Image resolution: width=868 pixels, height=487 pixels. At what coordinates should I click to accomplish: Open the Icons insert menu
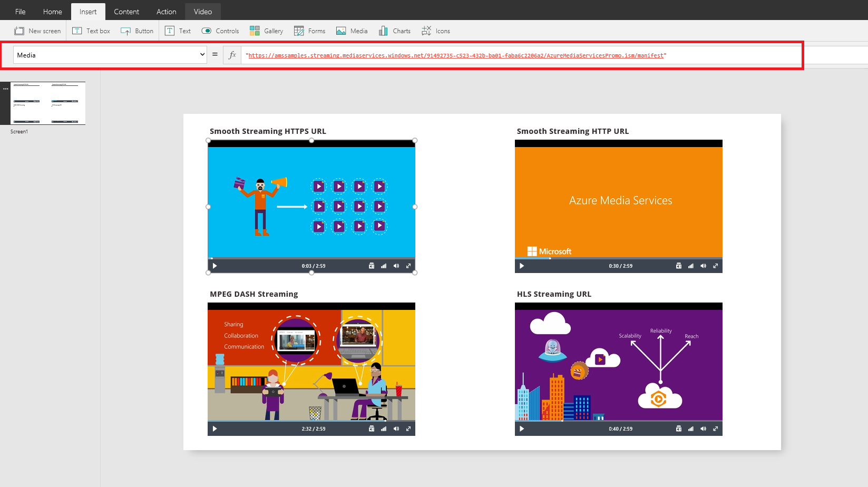436,31
